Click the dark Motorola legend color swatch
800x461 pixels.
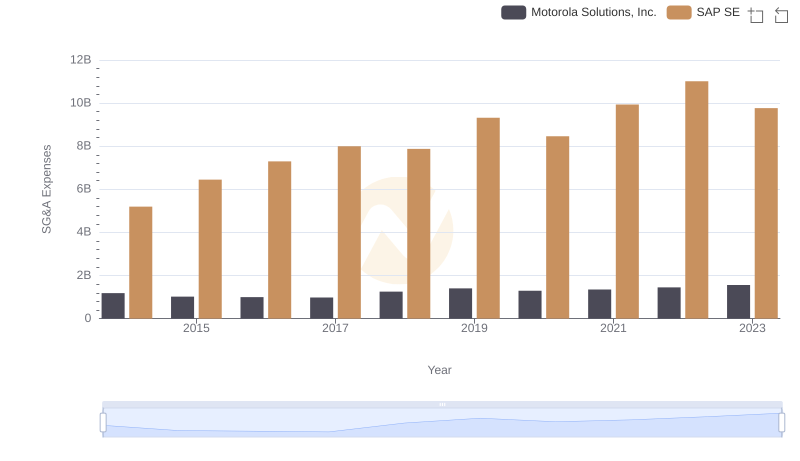(x=514, y=12)
